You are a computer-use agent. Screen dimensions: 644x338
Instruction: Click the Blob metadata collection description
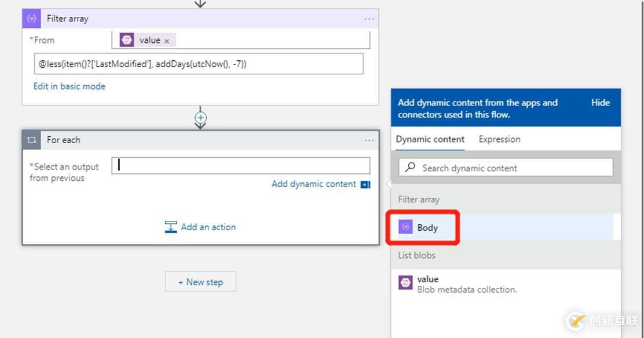coord(467,289)
